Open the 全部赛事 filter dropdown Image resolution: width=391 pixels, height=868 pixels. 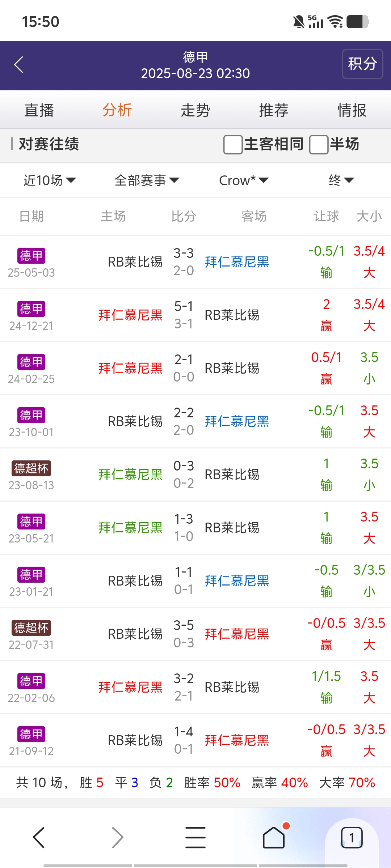point(147,180)
